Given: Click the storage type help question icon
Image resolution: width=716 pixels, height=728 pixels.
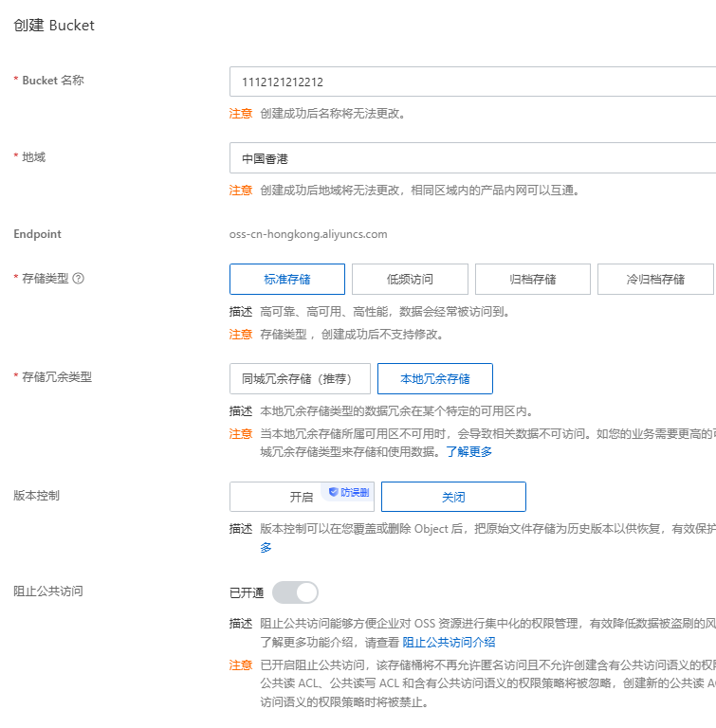Looking at the screenshot, I should click(x=79, y=279).
